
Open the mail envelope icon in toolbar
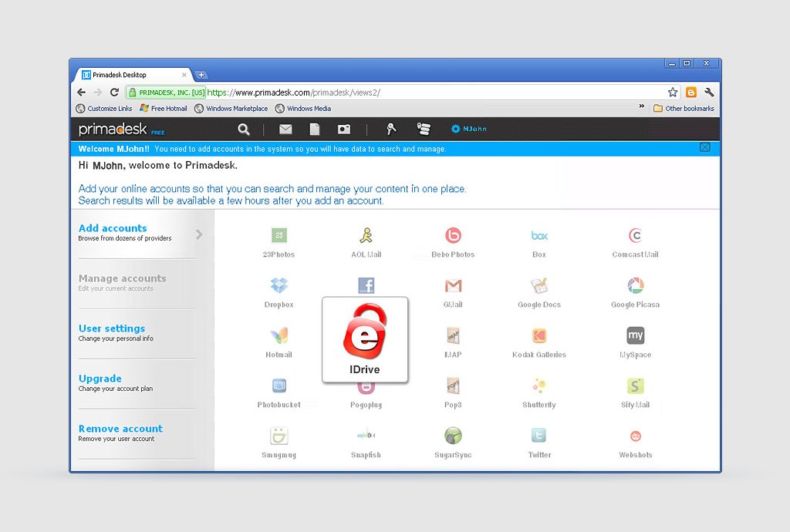[x=285, y=130]
